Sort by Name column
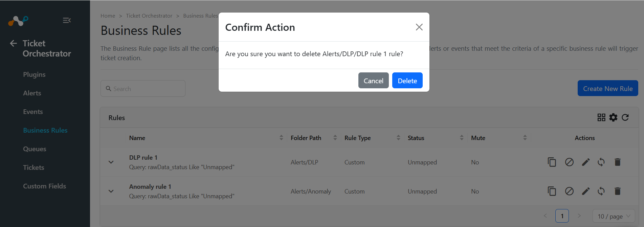The width and height of the screenshot is (644, 227). pyautogui.click(x=281, y=138)
